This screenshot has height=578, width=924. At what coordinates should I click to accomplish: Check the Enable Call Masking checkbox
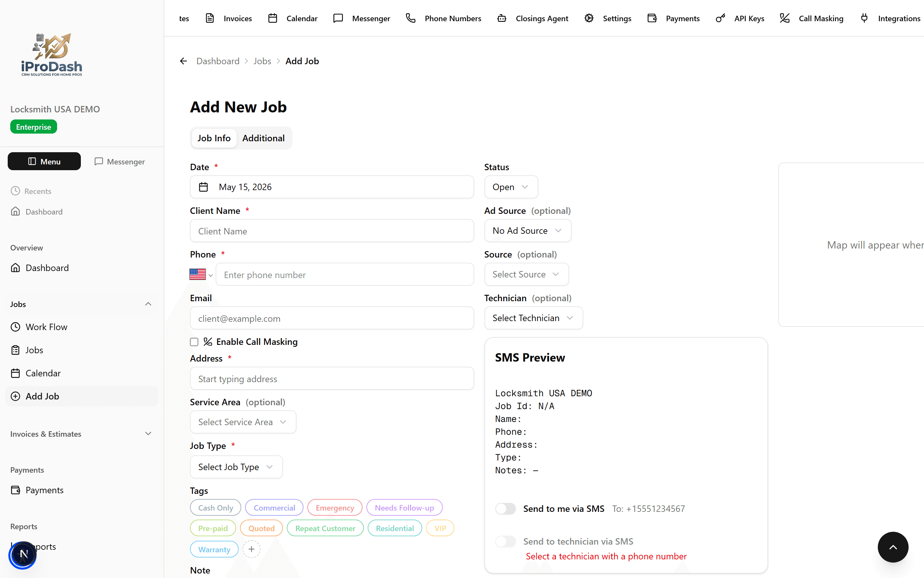194,342
